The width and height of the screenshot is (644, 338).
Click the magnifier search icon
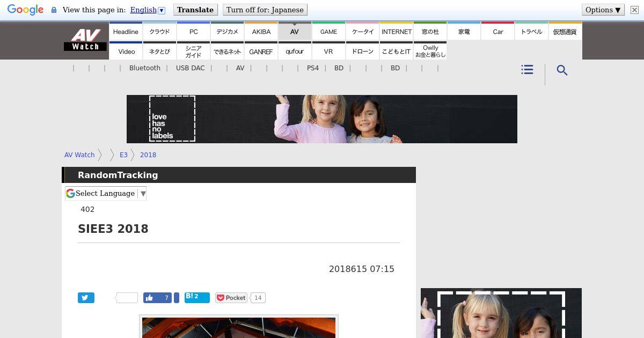(562, 70)
